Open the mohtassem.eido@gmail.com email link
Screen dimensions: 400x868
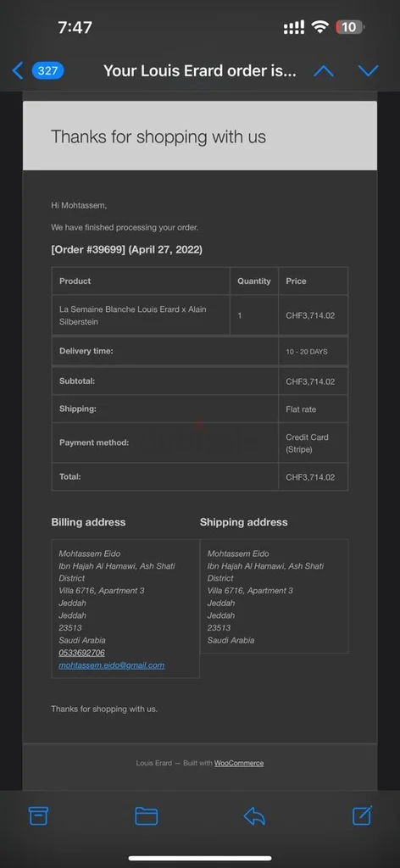pos(112,665)
